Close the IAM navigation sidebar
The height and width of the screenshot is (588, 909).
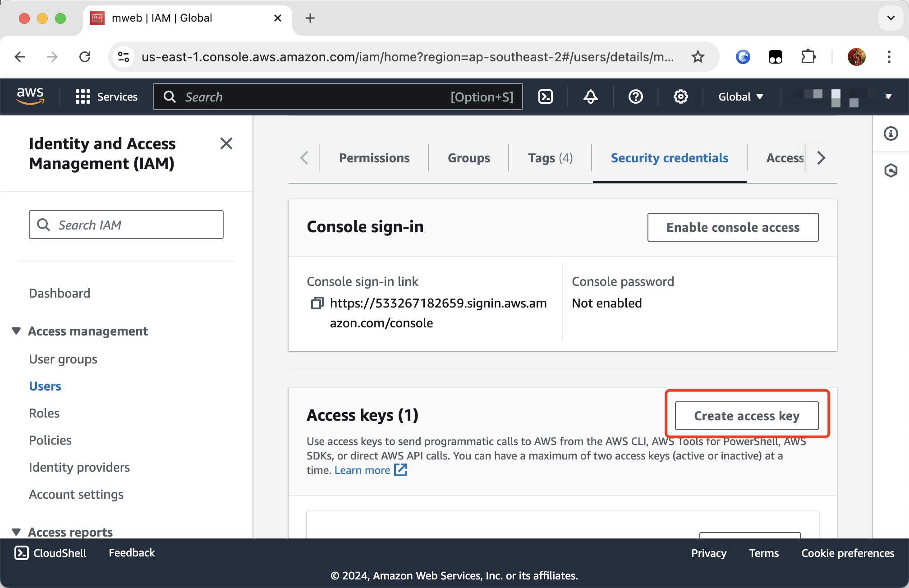pos(226,143)
